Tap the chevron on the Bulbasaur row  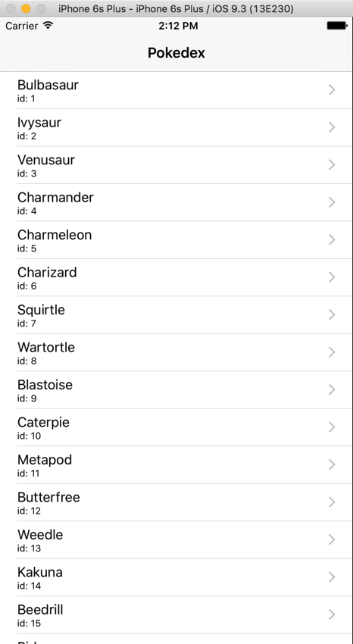[332, 90]
